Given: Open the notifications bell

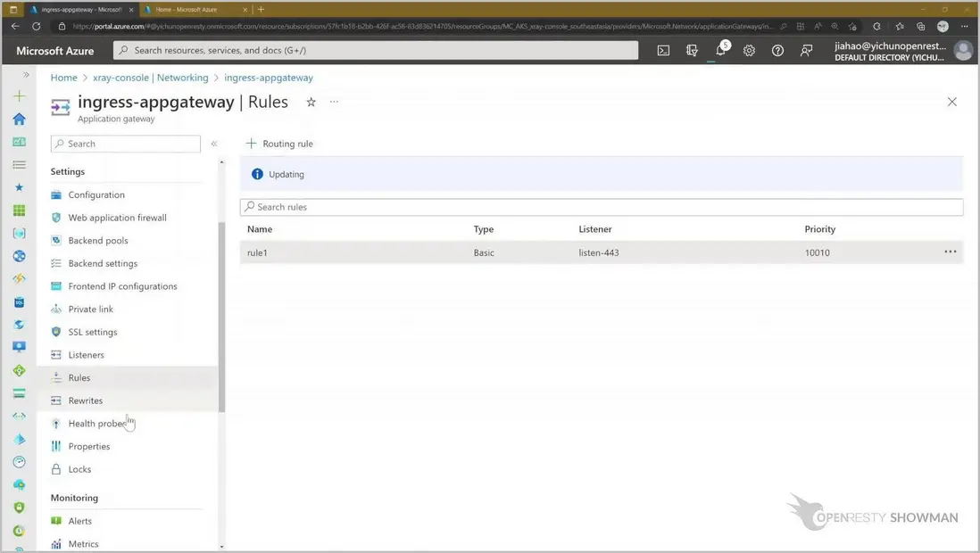Looking at the screenshot, I should (721, 51).
